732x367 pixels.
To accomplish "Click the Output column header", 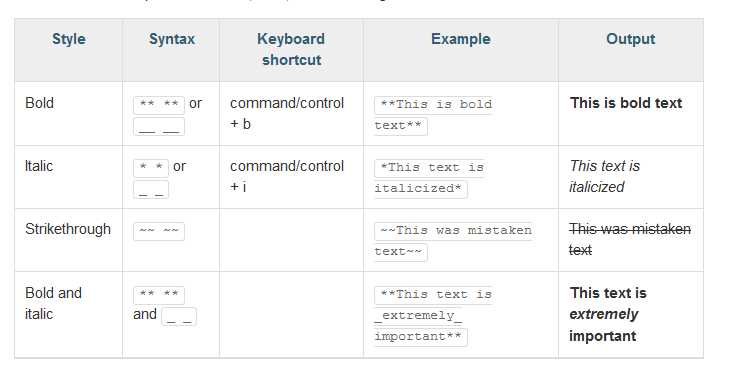I will (630, 39).
